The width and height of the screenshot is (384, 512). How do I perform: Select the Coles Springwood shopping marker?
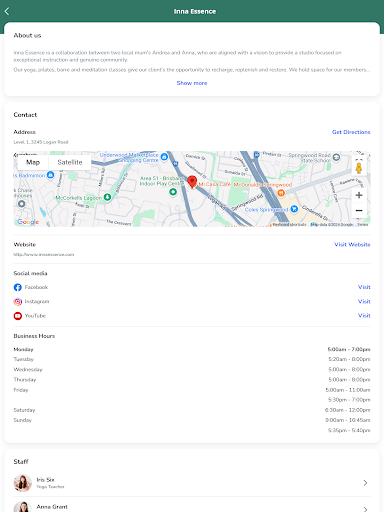click(294, 209)
